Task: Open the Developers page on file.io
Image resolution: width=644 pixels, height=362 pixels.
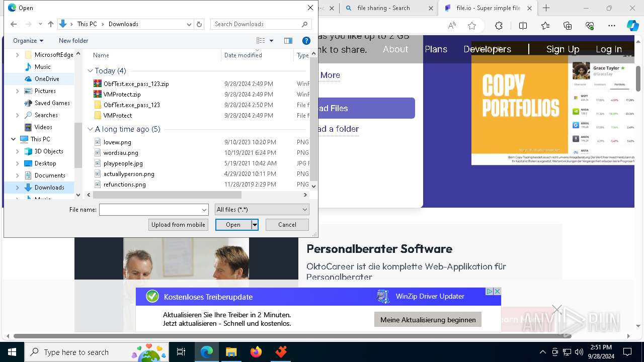Action: 487,49
